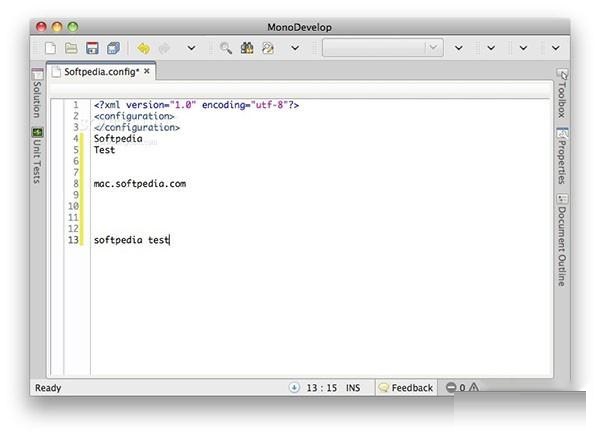The height and width of the screenshot is (437, 600).
Task: Click the MonoDevelop window title
Action: (300, 27)
